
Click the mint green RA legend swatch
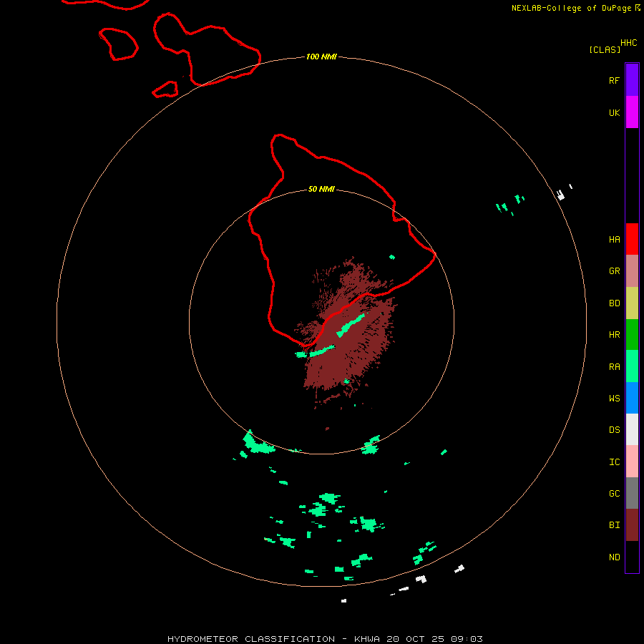[632, 366]
